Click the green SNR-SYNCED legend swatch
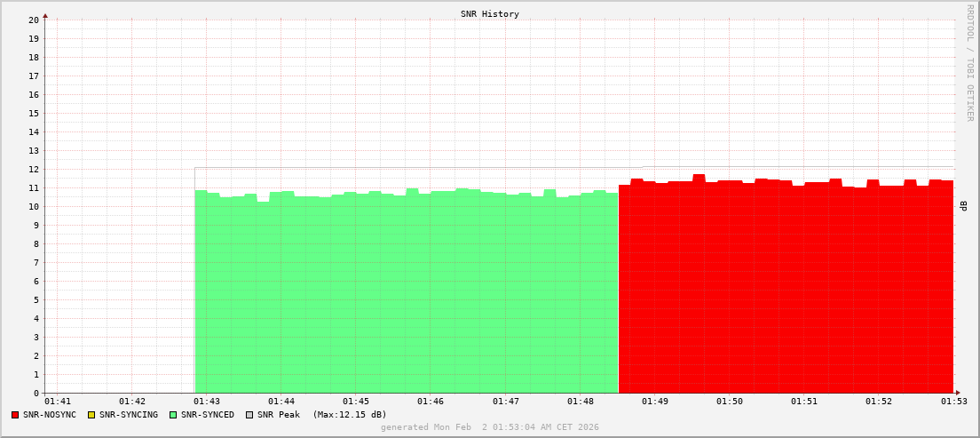 pyautogui.click(x=173, y=415)
